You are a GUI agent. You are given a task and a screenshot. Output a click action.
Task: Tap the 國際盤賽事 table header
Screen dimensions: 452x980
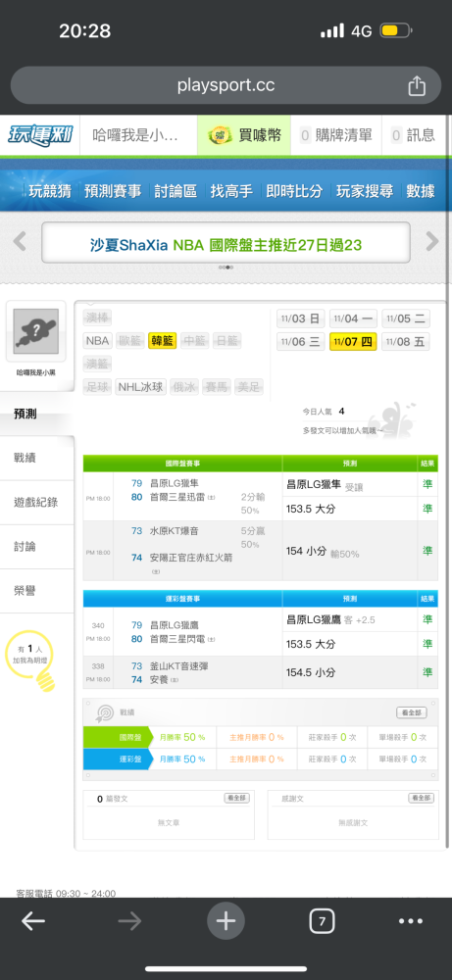point(182,464)
